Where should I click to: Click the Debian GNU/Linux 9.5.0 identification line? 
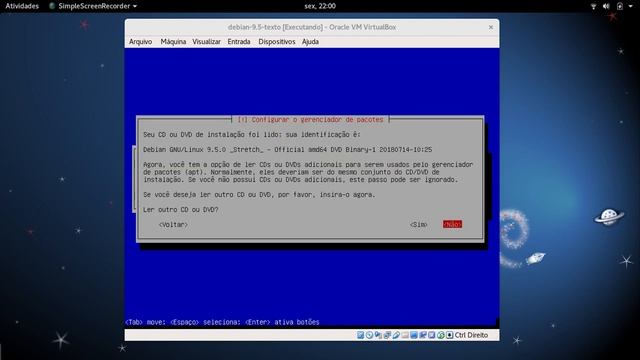coord(287,149)
